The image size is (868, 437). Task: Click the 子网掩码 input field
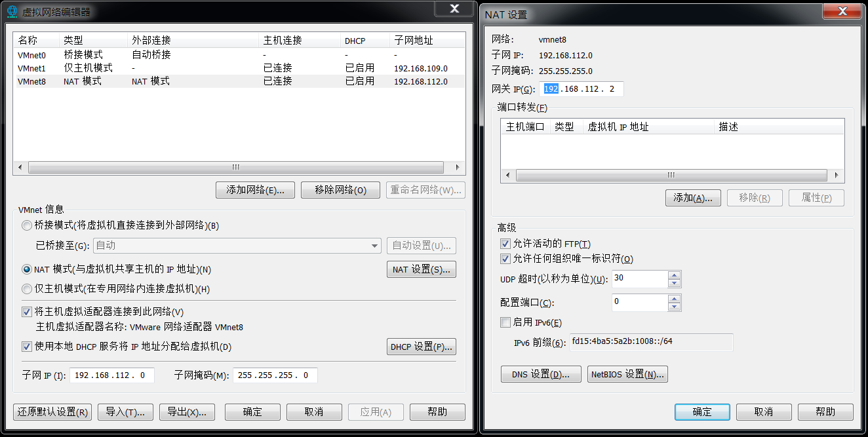pyautogui.click(x=275, y=375)
